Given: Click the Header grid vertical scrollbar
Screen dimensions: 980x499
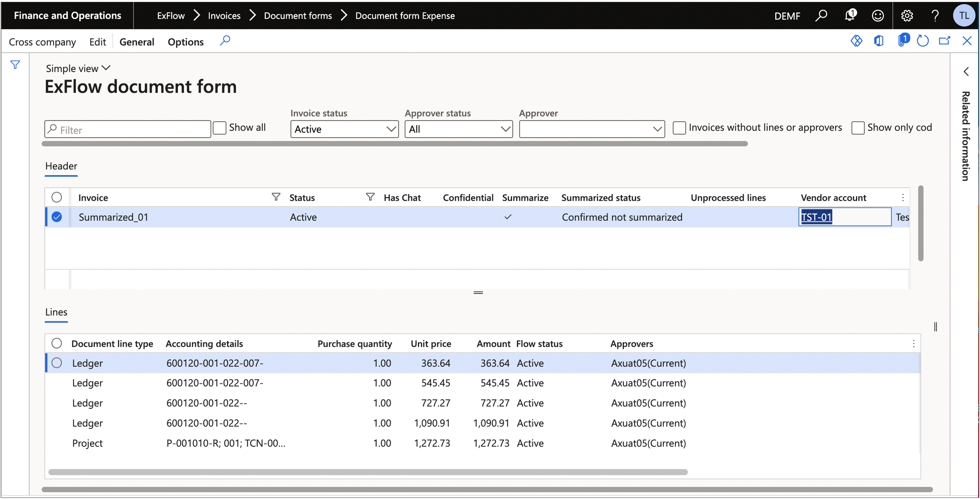Looking at the screenshot, I should click(x=921, y=224).
